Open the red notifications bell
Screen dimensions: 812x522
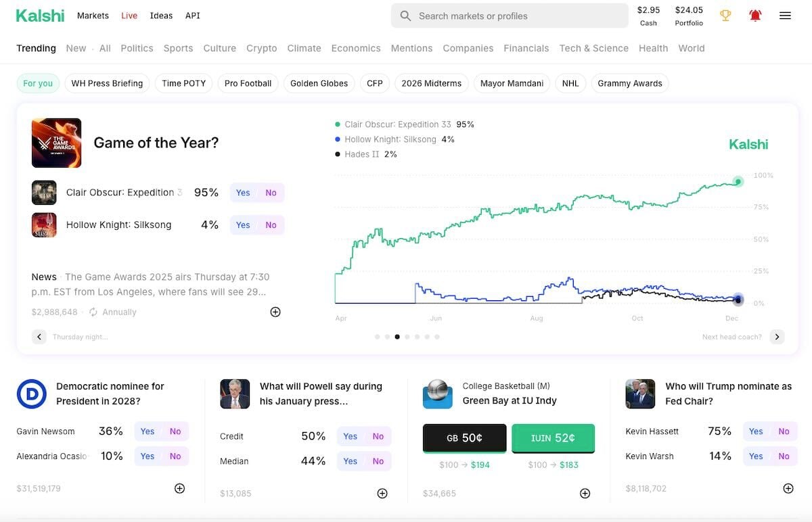pos(755,16)
